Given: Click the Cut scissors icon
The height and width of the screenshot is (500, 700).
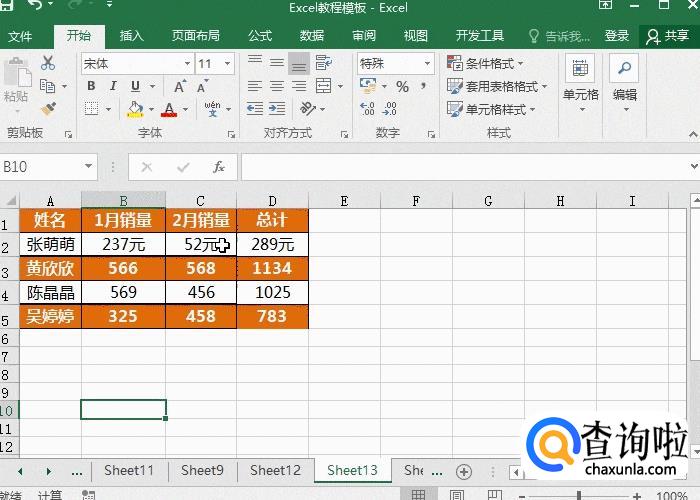Looking at the screenshot, I should point(47,63).
